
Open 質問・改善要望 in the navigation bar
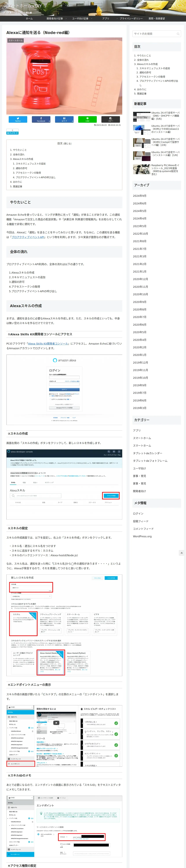157,19
